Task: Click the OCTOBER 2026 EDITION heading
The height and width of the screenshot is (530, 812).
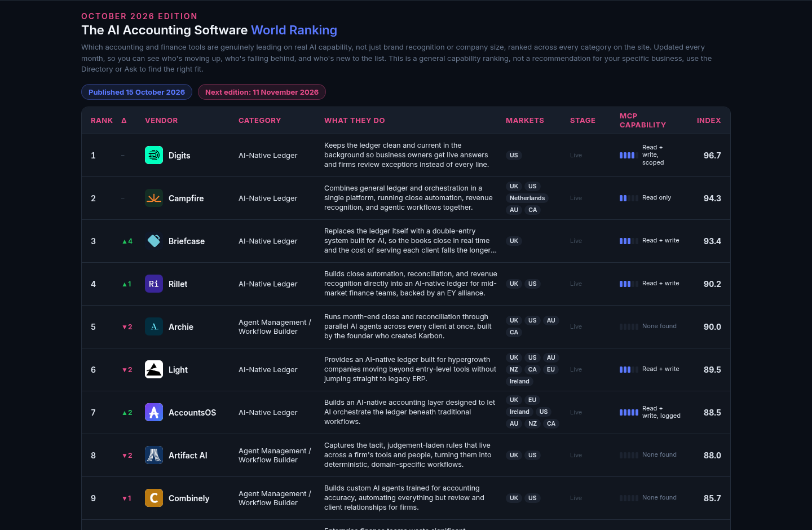Action: click(x=139, y=16)
